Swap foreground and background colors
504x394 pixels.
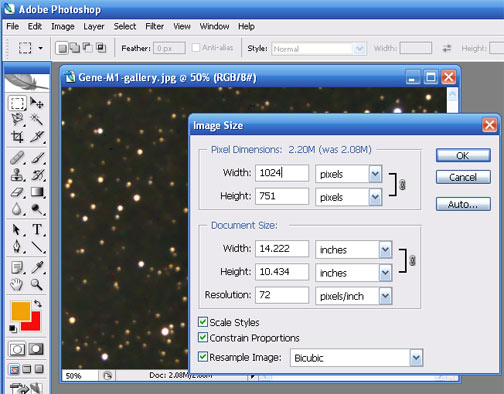(38, 303)
